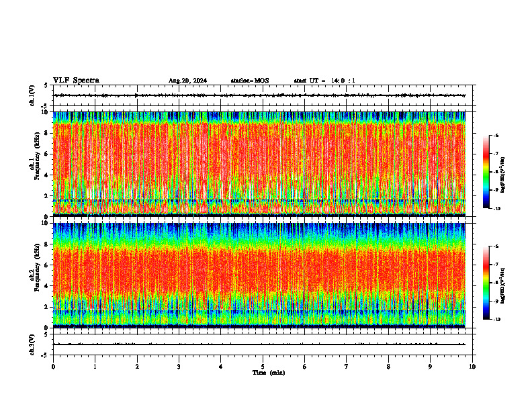
Task: Click the "-10" label on ch.1 colorbar
Action: point(497,209)
